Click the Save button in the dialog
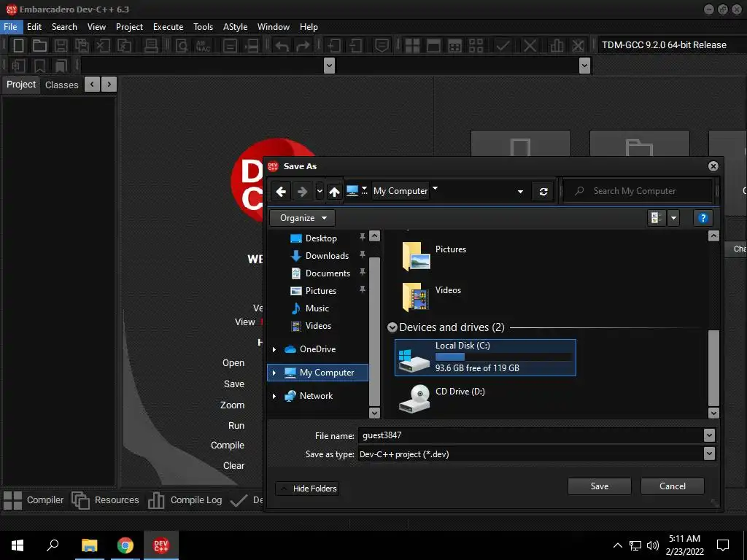Screen dimensions: 747x560 [600, 486]
